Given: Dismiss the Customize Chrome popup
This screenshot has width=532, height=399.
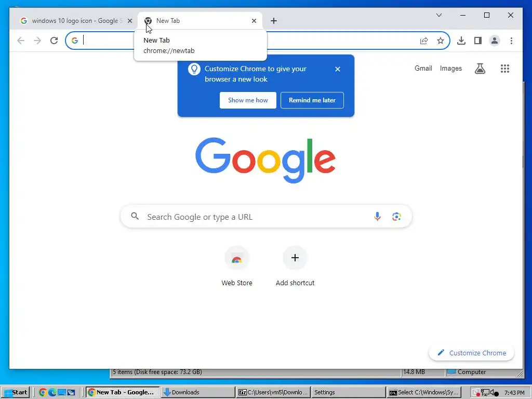Looking at the screenshot, I should tap(338, 69).
